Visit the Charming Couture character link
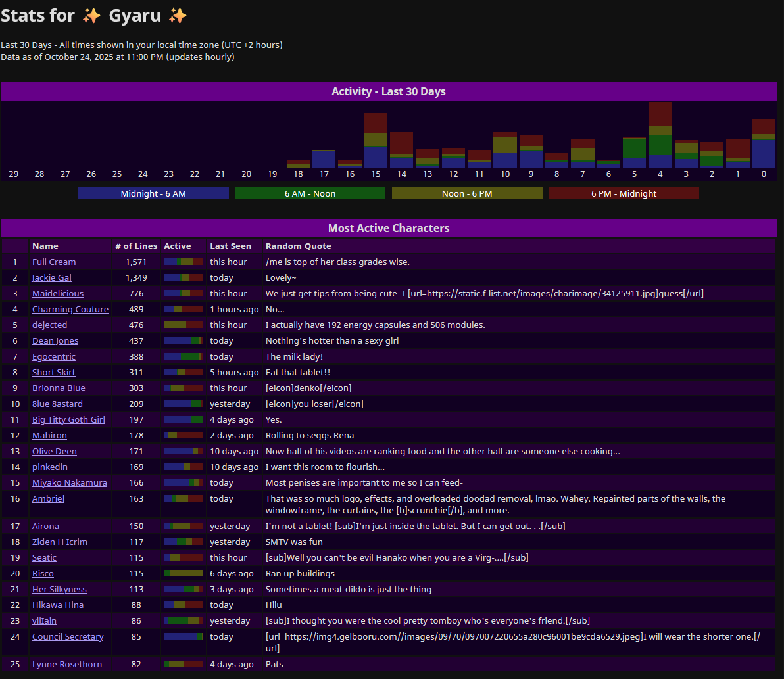 (70, 310)
